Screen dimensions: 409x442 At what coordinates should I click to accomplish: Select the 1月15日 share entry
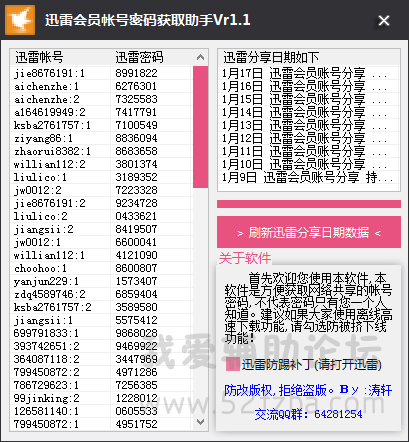click(309, 99)
